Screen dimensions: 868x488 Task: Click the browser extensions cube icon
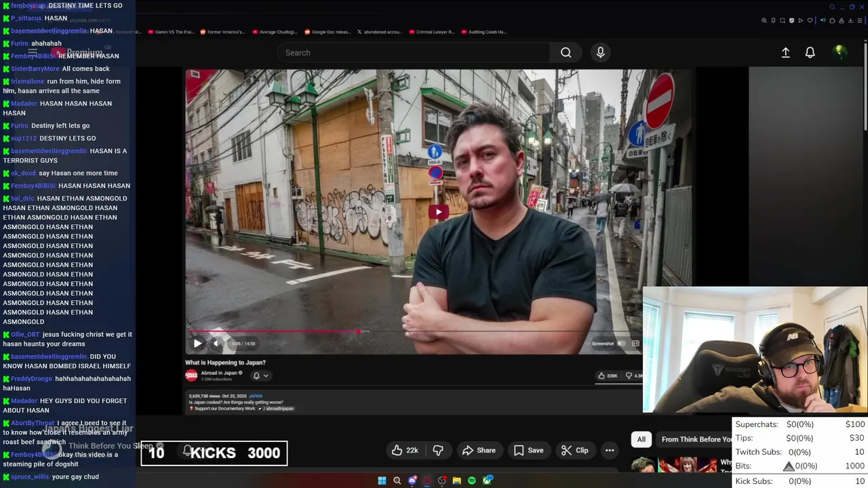click(x=832, y=20)
